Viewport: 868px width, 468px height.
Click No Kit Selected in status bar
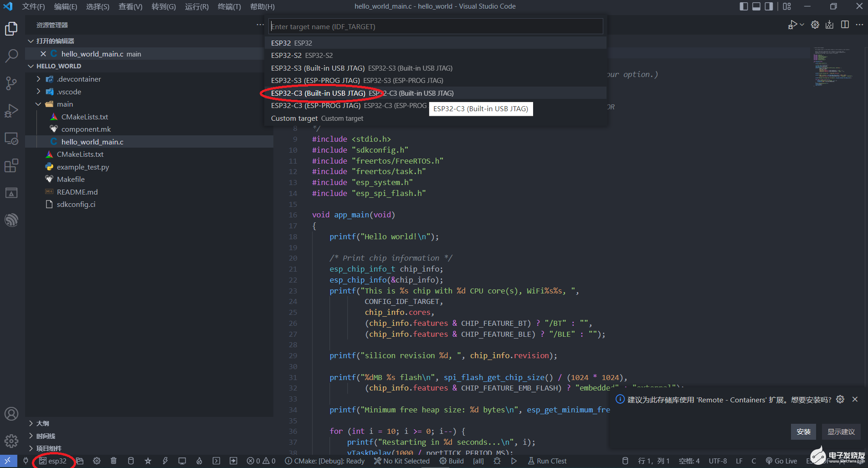tap(402, 461)
